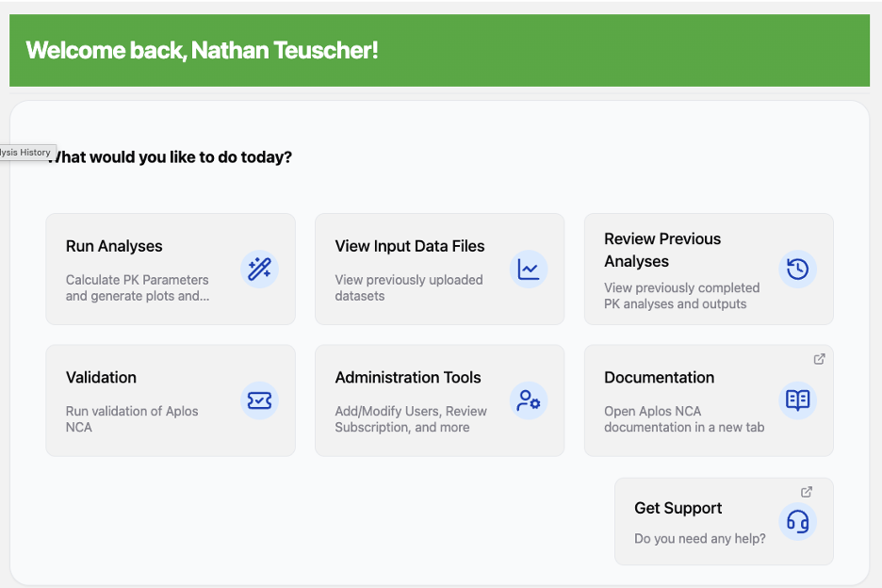
Task: Click the history clock icon on Review Analyses
Action: (x=797, y=269)
